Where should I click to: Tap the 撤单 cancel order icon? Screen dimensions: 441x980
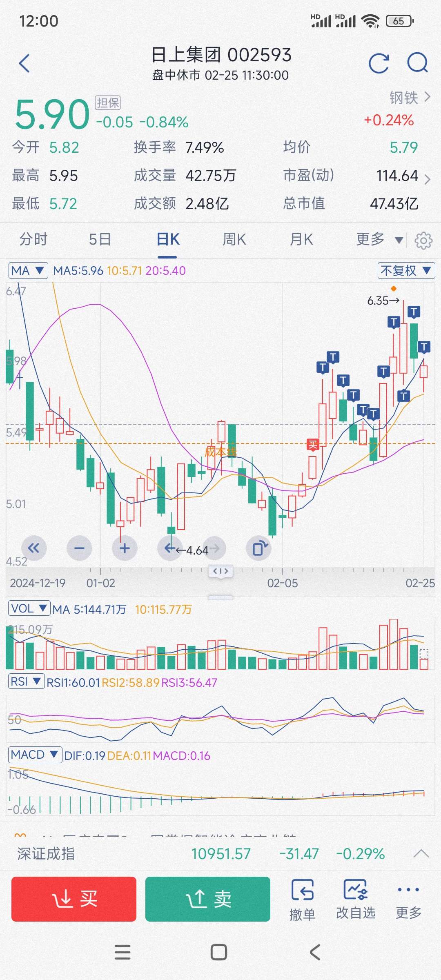(x=303, y=901)
